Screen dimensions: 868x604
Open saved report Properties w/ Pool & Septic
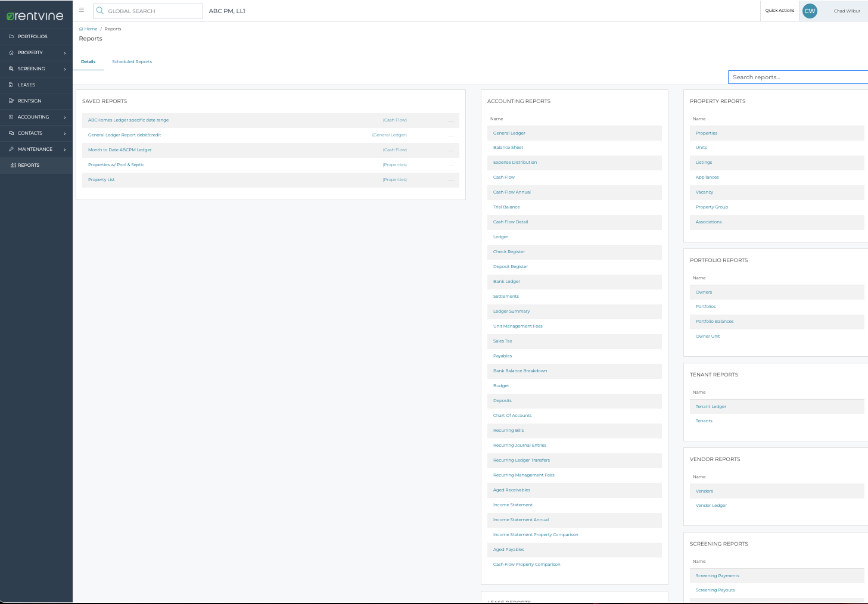(x=116, y=164)
